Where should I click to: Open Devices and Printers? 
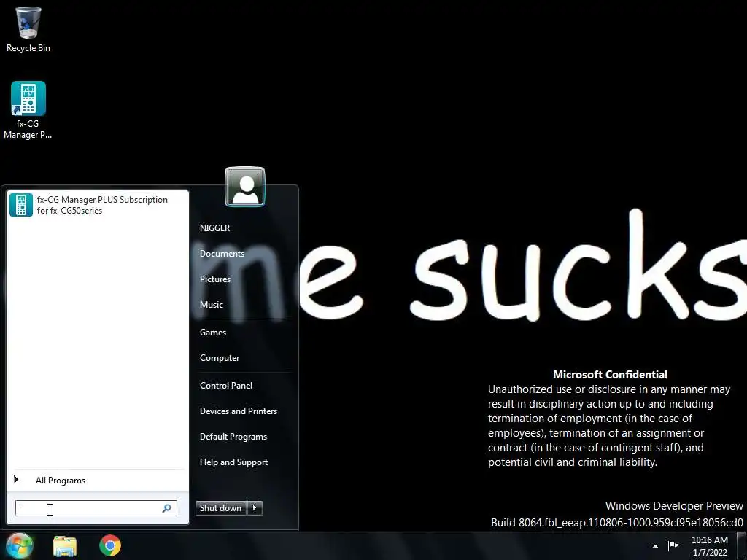click(x=239, y=411)
